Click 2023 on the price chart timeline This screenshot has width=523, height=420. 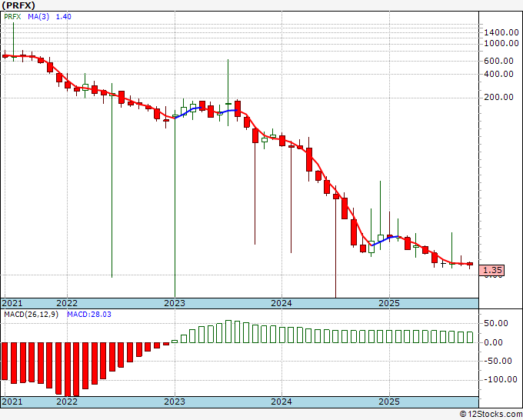point(175,303)
